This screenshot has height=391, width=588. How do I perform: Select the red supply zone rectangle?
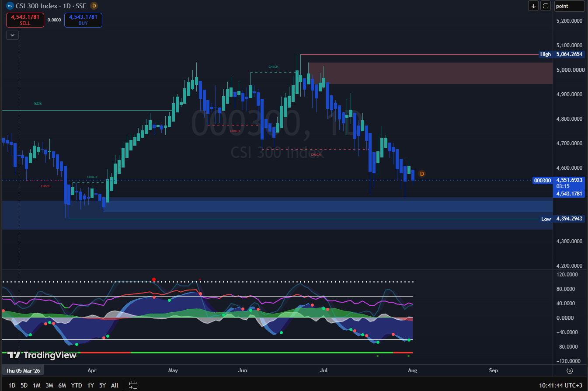pos(430,73)
